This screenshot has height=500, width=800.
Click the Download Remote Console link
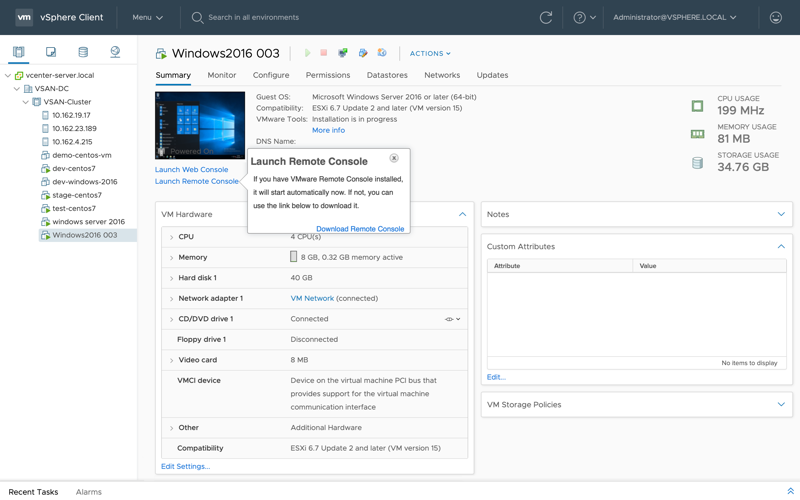[360, 229]
